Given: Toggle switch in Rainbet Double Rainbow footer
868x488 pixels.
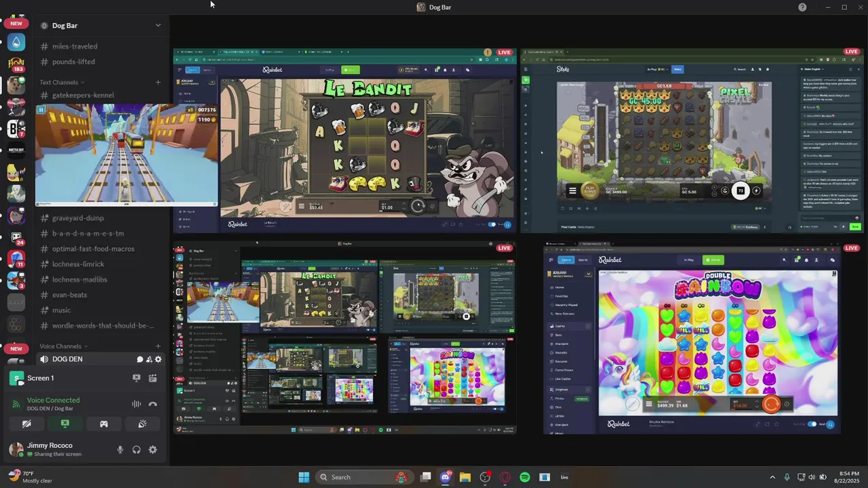Looking at the screenshot, I should click(812, 424).
